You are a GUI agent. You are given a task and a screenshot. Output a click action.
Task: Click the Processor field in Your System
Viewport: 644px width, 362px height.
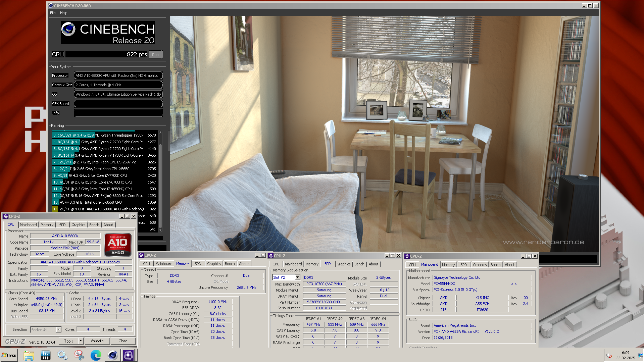pyautogui.click(x=118, y=75)
